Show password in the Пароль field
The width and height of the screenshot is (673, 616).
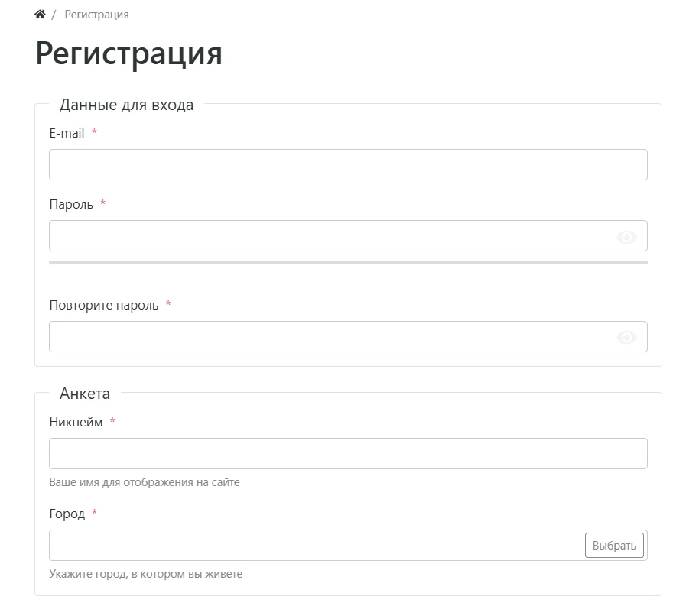pyautogui.click(x=626, y=237)
